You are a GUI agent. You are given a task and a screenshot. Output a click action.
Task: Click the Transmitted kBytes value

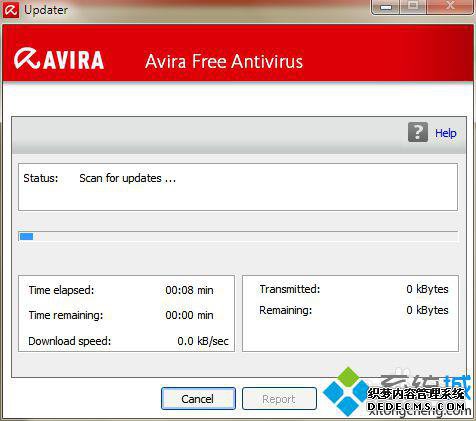pyautogui.click(x=427, y=289)
